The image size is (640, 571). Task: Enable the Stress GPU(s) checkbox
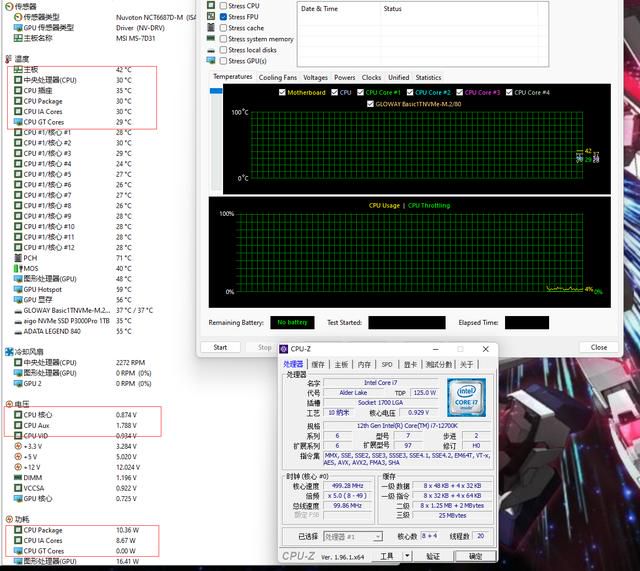click(x=223, y=61)
